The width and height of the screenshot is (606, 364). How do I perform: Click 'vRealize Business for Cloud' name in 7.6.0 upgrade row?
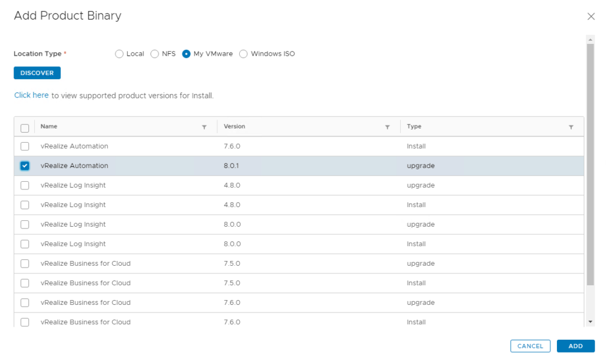85,302
